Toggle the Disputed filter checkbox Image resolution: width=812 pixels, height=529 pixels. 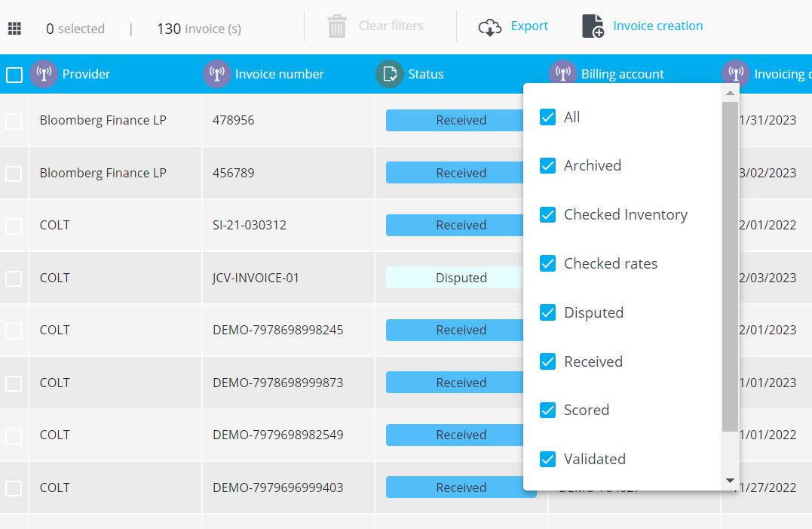(548, 312)
